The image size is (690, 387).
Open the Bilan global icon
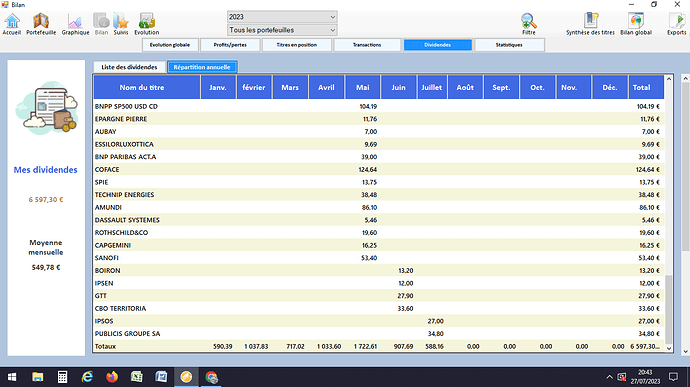[636, 24]
